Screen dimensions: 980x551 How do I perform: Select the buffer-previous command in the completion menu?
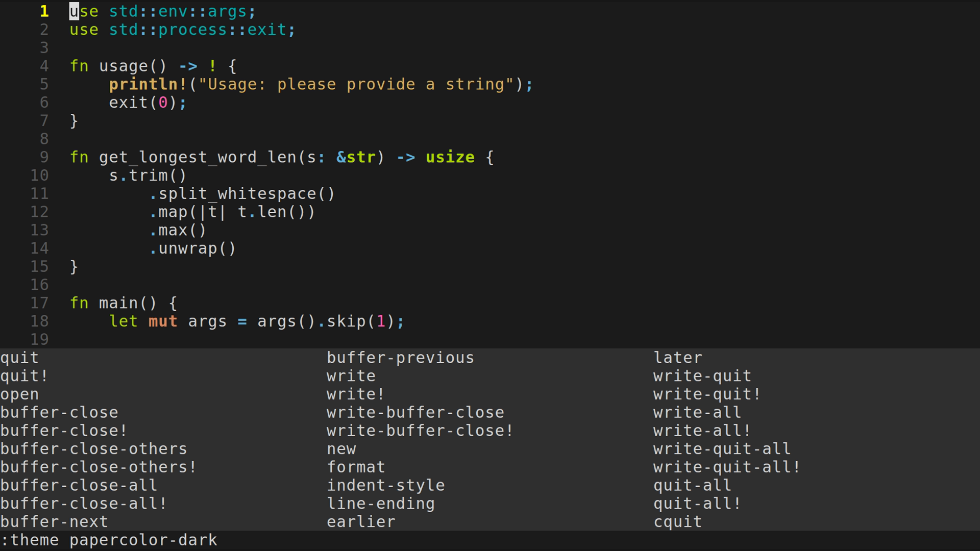click(x=400, y=358)
